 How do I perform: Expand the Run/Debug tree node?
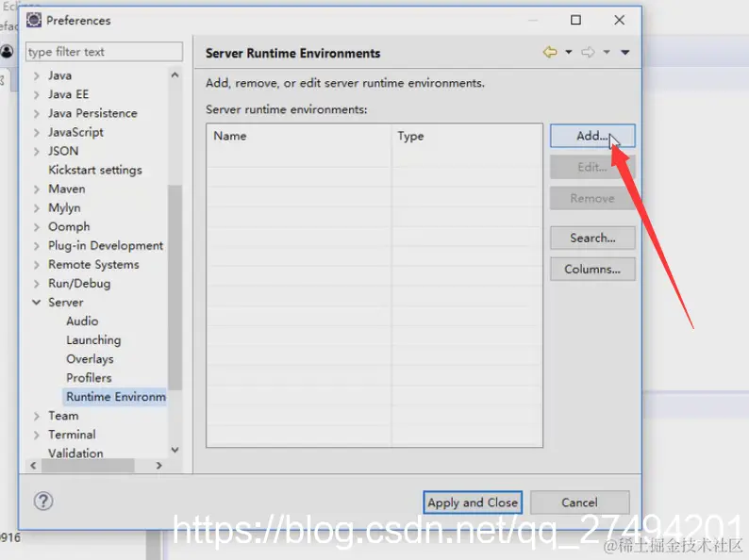(36, 284)
